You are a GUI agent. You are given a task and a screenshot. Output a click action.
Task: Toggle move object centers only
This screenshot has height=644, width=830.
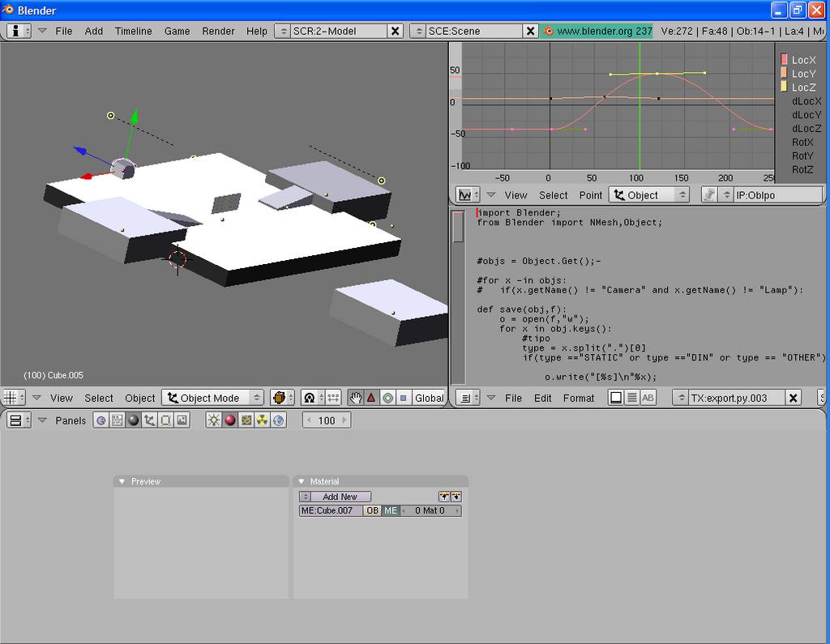click(333, 398)
